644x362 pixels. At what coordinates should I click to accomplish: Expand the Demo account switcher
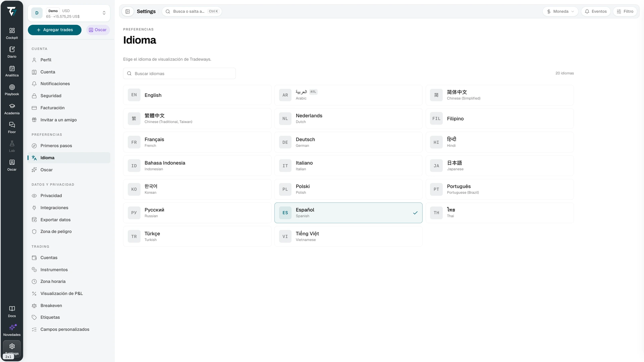pyautogui.click(x=69, y=13)
